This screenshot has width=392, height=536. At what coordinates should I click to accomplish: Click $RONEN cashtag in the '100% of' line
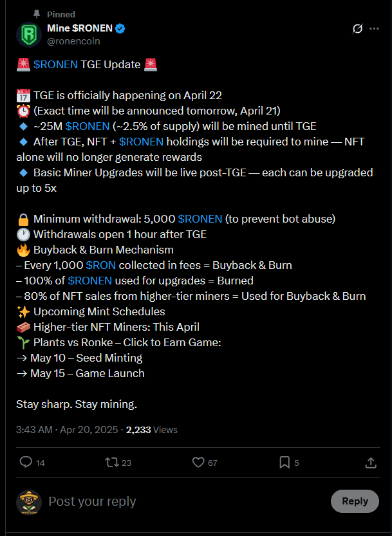click(x=89, y=281)
